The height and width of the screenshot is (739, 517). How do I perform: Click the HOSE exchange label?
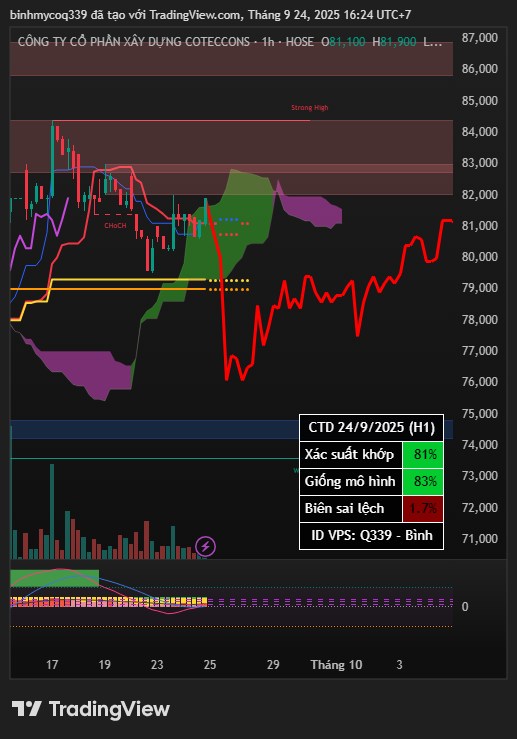(299, 42)
